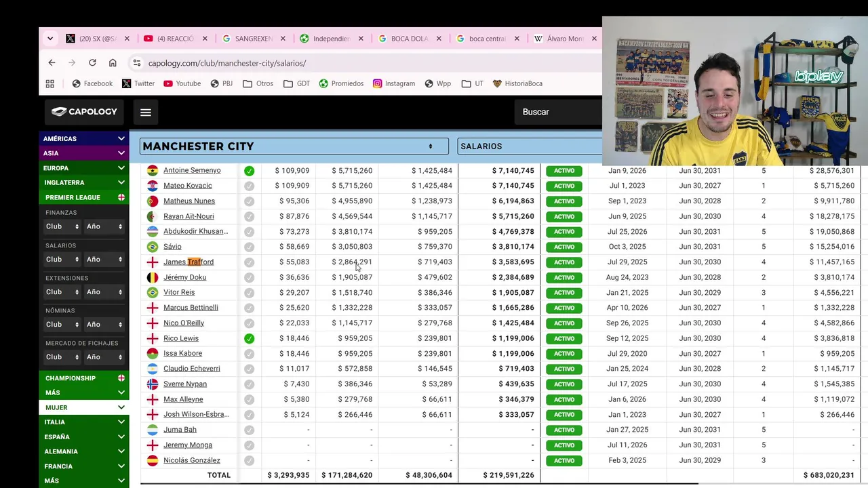
Task: Open Club dropdown under Nóminas
Action: tap(62, 325)
